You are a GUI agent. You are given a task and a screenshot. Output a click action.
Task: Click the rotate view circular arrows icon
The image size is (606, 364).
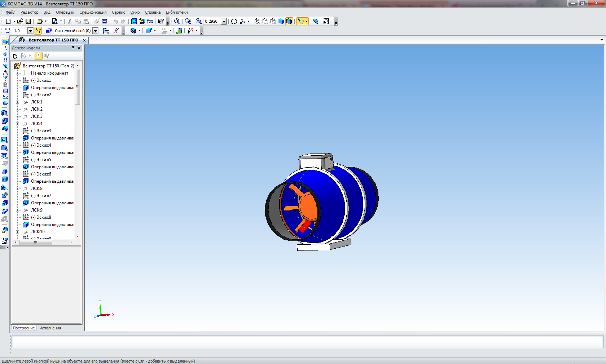point(234,21)
